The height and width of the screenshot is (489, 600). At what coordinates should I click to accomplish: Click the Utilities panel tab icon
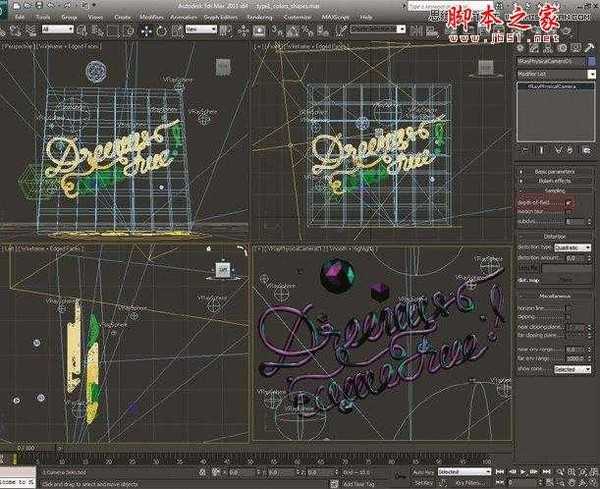coord(588,45)
